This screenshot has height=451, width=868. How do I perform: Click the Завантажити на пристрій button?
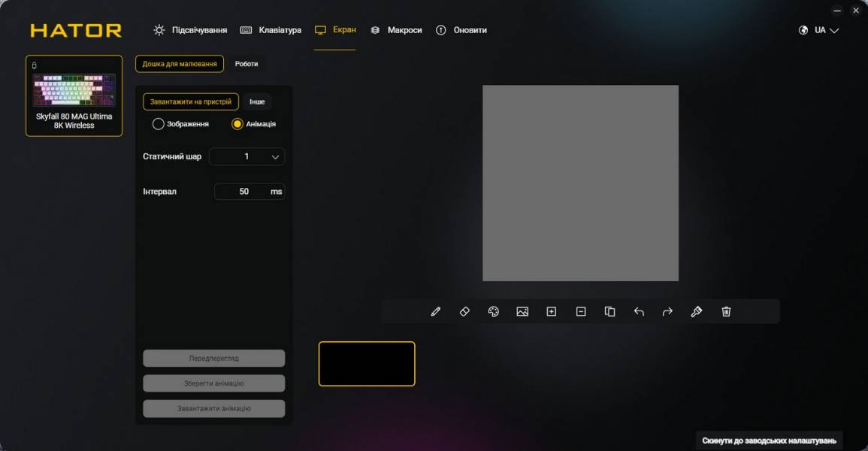pos(191,101)
